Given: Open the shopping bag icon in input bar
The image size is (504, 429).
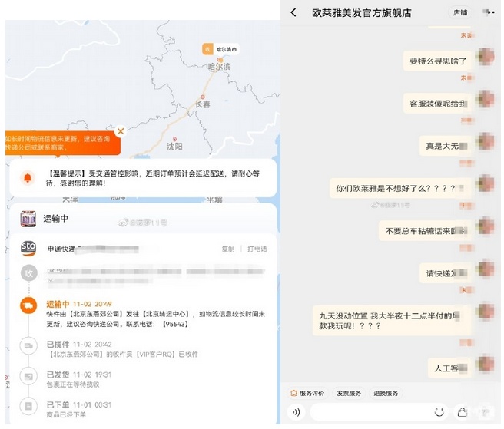Looking at the screenshot, I should click(463, 411).
